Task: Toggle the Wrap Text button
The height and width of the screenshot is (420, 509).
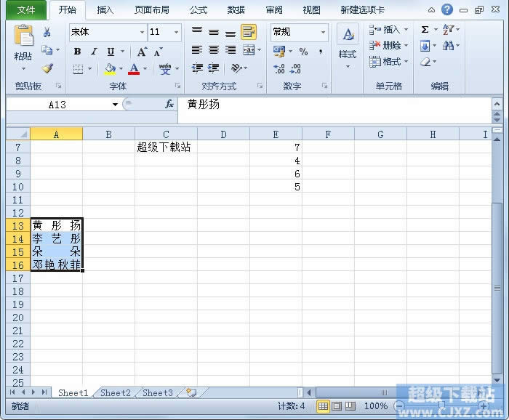Action: [249, 32]
